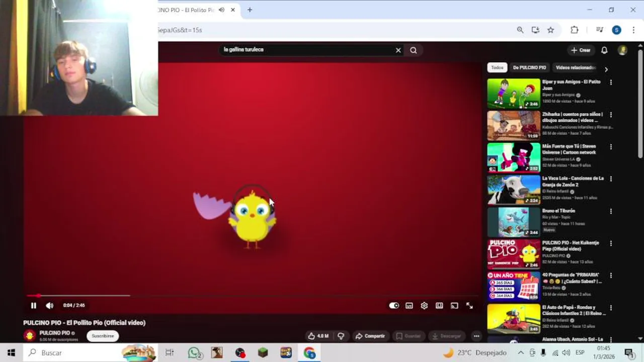Image resolution: width=644 pixels, height=362 pixels.
Task: Show hidden system tray icons
Action: tap(521, 353)
